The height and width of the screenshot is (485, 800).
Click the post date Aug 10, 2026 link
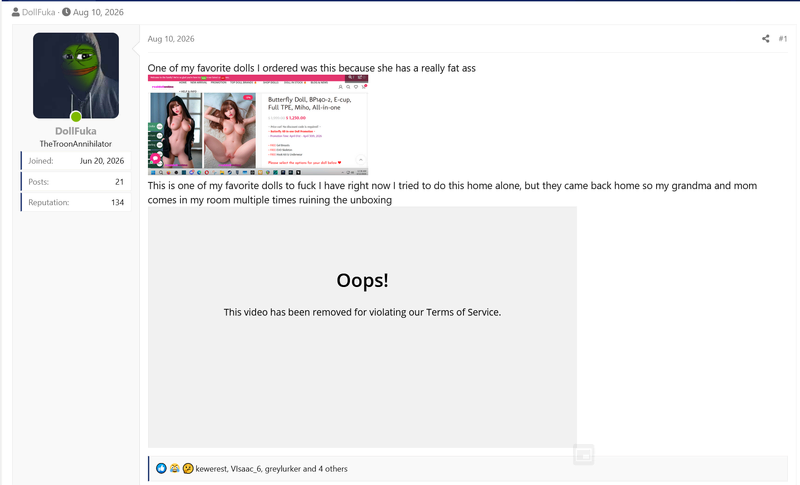[x=171, y=39]
